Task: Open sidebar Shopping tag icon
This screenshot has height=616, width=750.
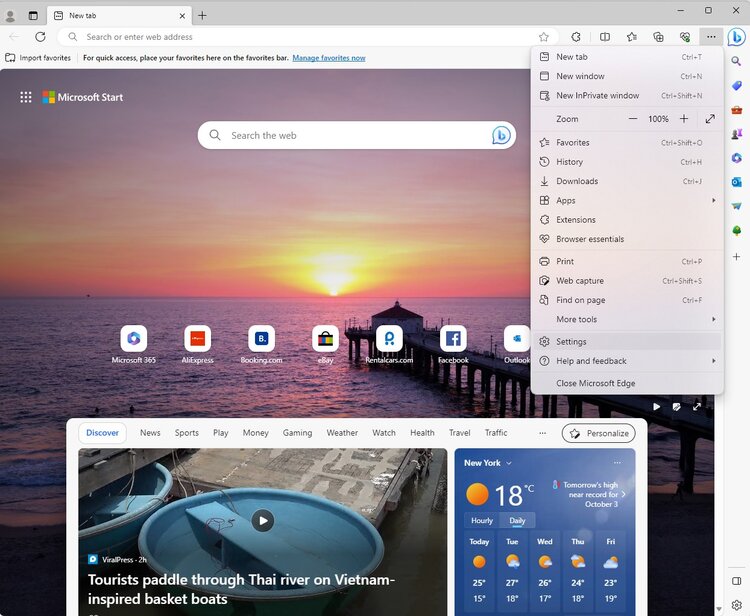Action: [737, 86]
